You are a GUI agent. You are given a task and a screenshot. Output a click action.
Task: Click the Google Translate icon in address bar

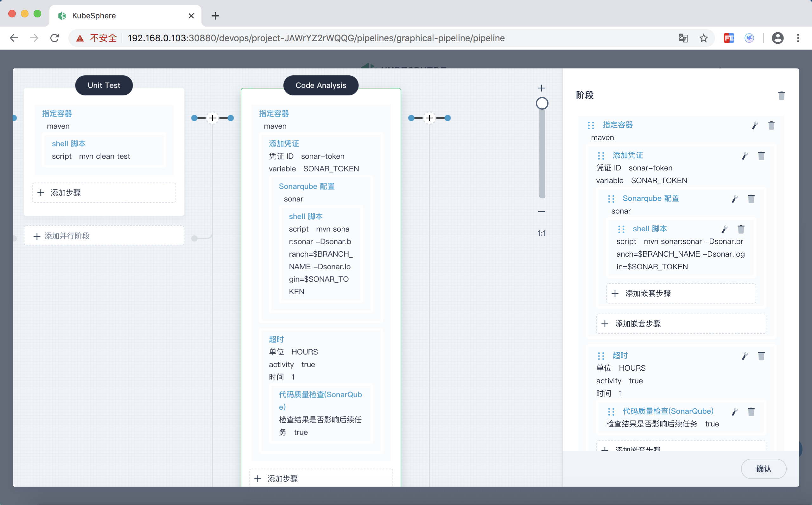(x=683, y=38)
